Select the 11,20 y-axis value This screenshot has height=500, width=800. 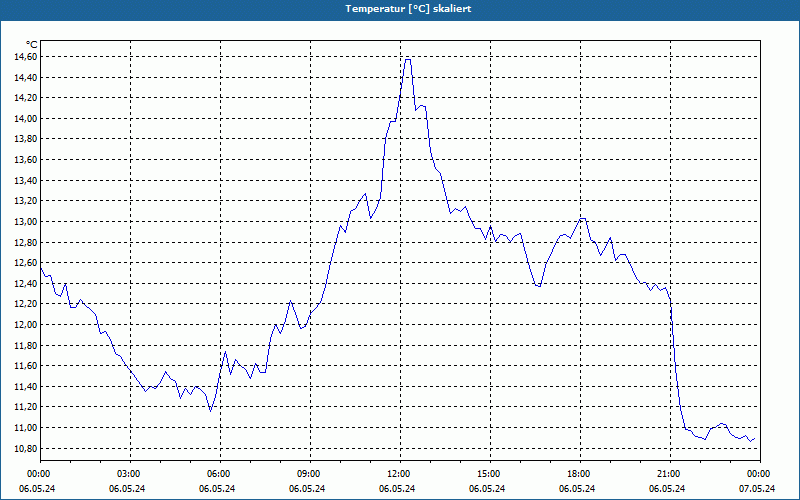(26, 407)
